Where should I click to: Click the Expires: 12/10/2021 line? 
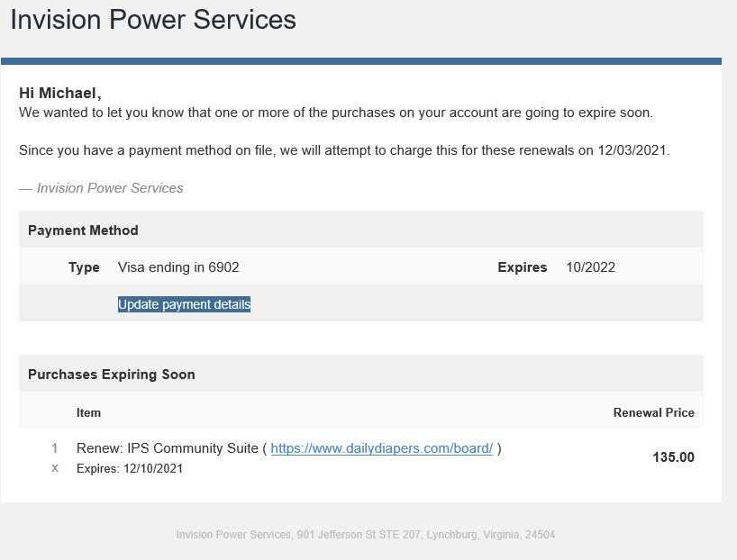[130, 468]
